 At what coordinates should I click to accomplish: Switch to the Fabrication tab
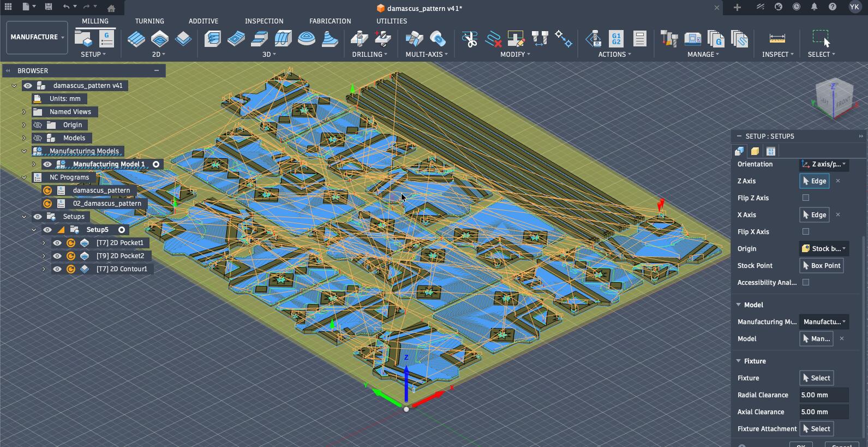coord(330,21)
